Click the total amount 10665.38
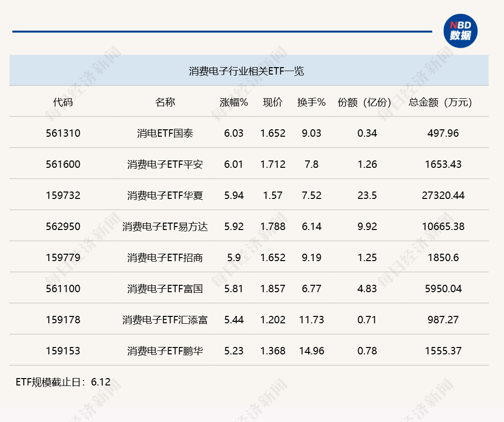The width and height of the screenshot is (504, 422). tap(443, 227)
